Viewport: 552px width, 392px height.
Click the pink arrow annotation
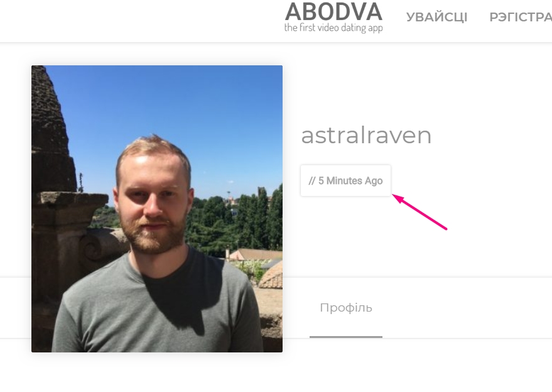tap(419, 212)
